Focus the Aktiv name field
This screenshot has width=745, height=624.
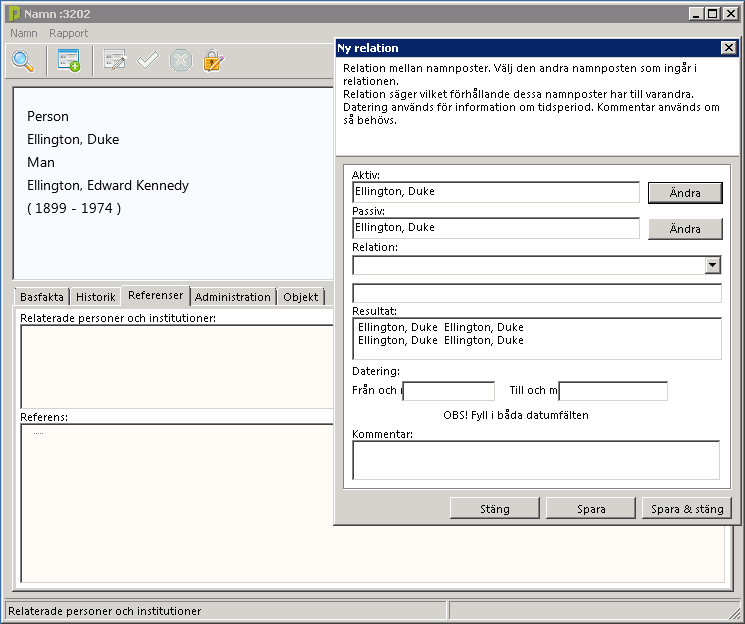click(496, 192)
